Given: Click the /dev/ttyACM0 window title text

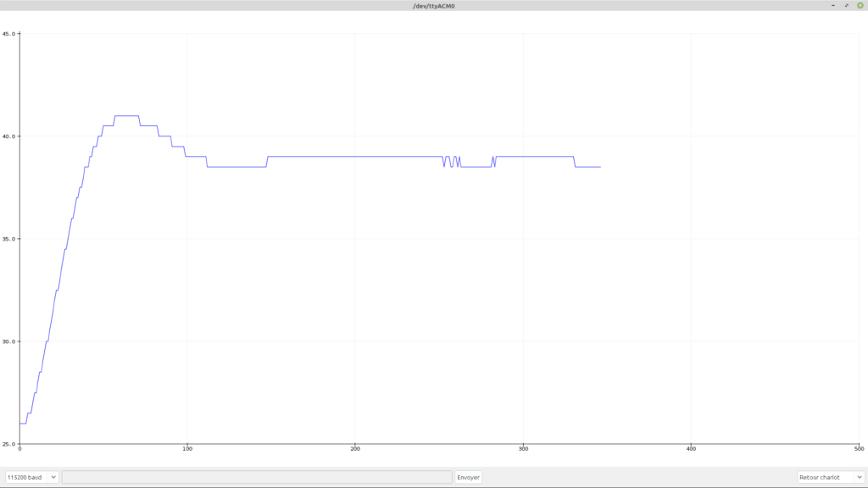Looking at the screenshot, I should point(434,6).
